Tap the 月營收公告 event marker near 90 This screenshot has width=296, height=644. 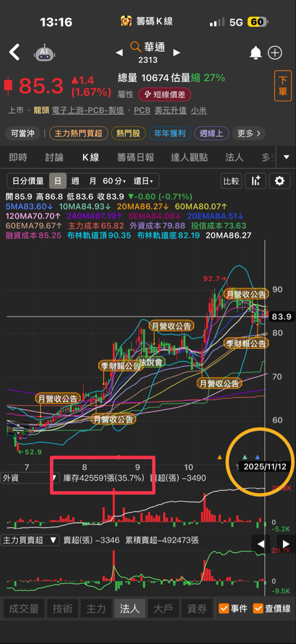[246, 294]
